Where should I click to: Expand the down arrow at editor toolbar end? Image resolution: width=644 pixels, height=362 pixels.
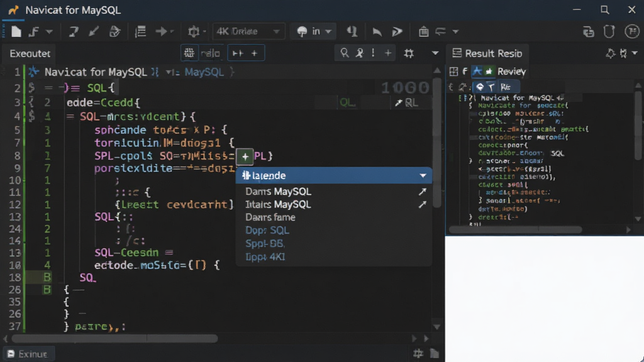point(435,53)
